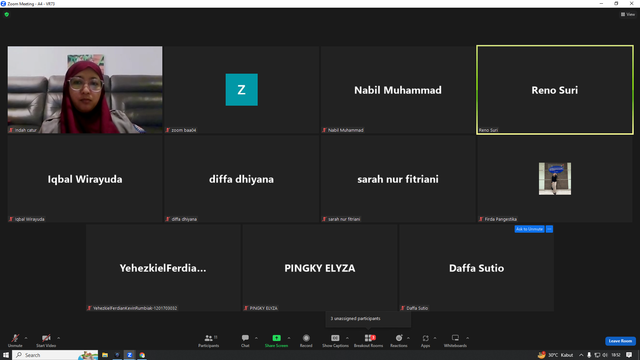640x360 pixels.
Task: Click the taskbar Search box
Action: (x=55, y=355)
